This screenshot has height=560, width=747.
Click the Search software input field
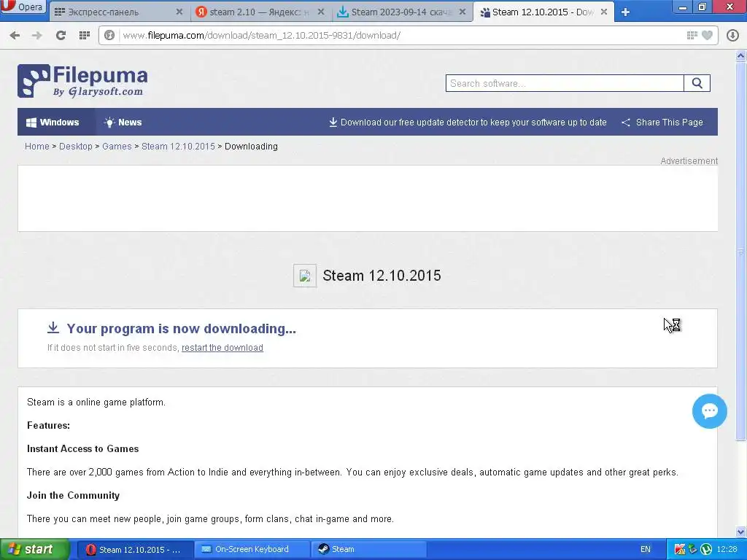coord(565,83)
